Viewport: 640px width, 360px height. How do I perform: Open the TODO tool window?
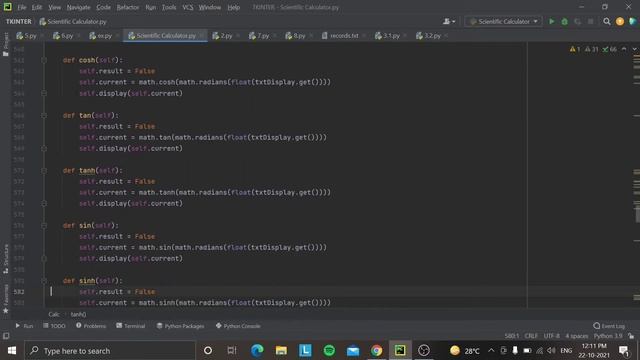click(x=54, y=326)
